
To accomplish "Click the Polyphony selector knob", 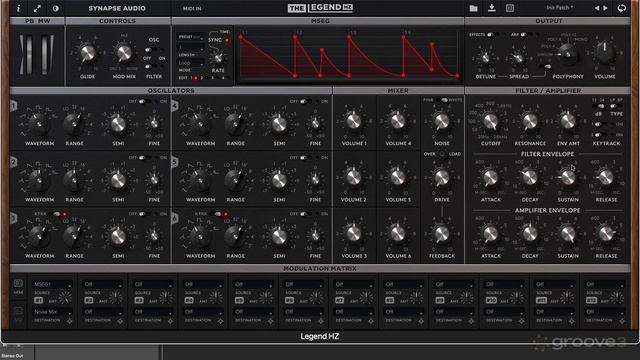I will click(568, 53).
